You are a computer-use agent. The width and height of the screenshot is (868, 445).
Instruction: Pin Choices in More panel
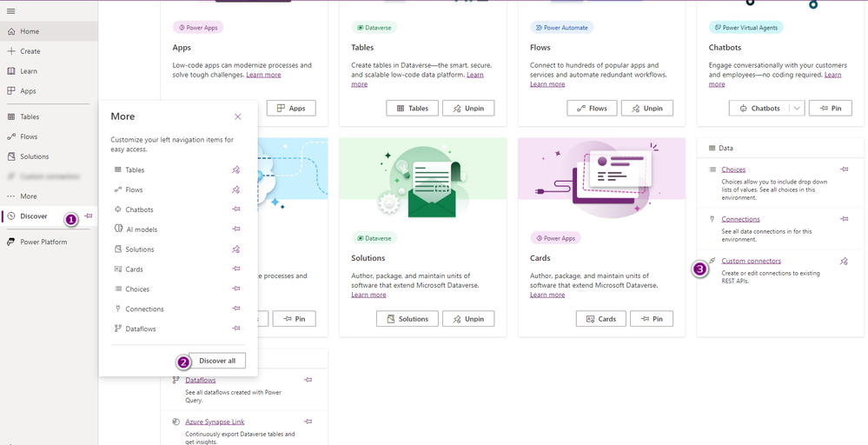(235, 289)
